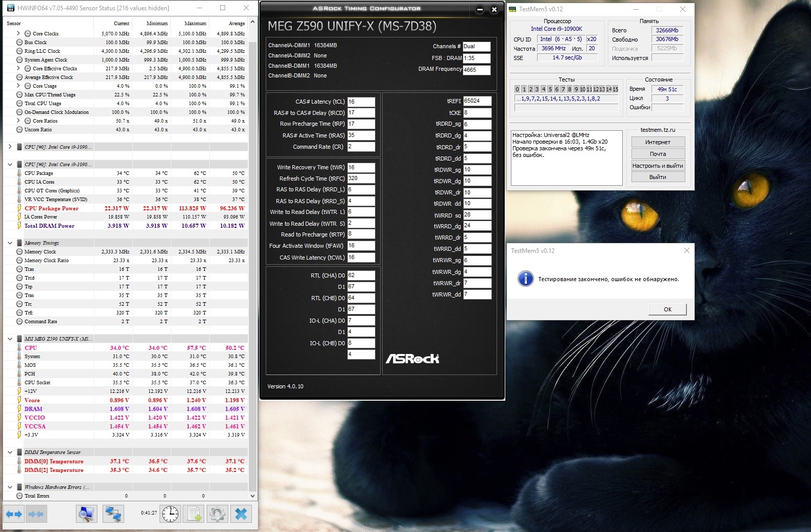Click the collapse sensor columns arrows icon in HWiNFO

(x=35, y=514)
